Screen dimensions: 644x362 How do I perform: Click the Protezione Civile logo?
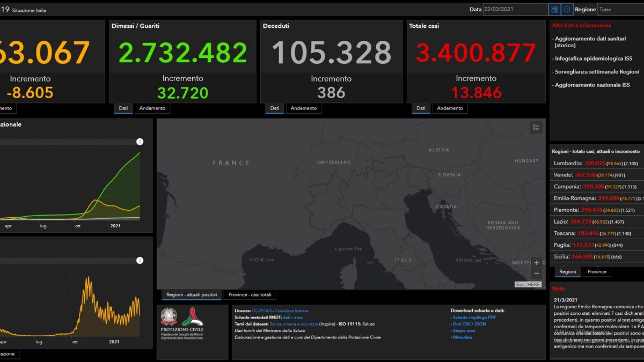[192, 323]
